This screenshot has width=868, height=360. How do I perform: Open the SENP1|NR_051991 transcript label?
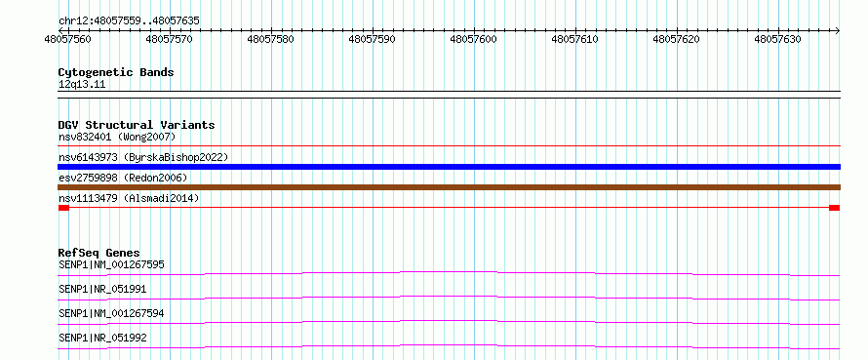pos(102,289)
